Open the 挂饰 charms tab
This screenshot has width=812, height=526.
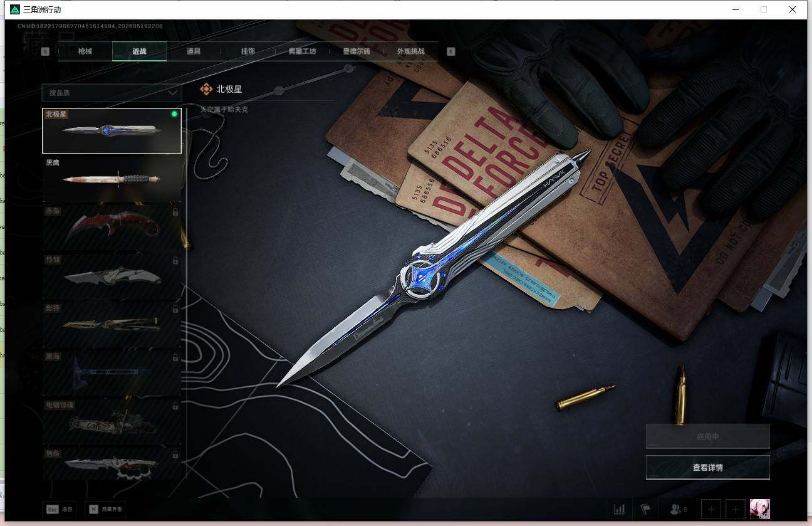click(248, 51)
